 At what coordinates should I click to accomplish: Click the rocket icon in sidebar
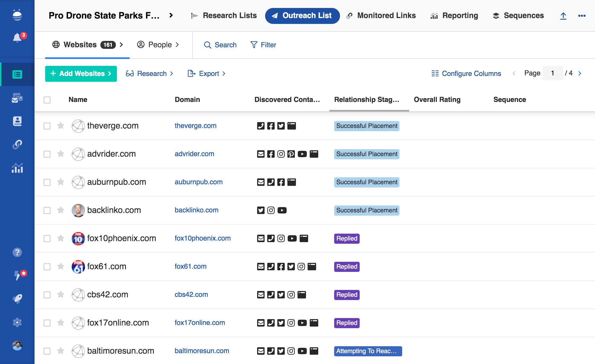point(18,299)
